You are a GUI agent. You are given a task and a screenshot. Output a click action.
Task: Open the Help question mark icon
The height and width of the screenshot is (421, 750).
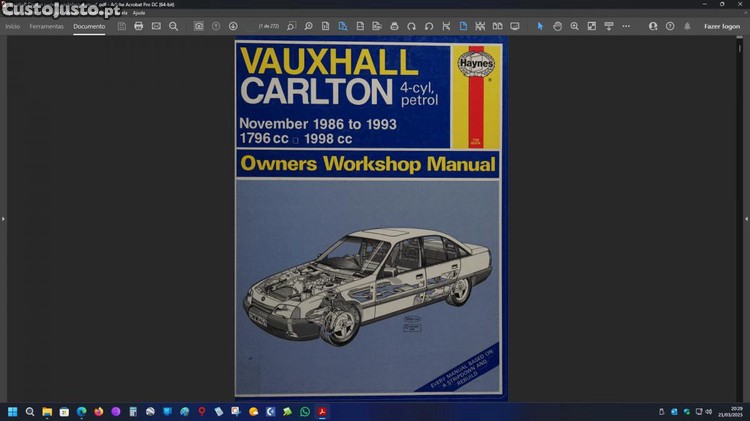point(670,26)
